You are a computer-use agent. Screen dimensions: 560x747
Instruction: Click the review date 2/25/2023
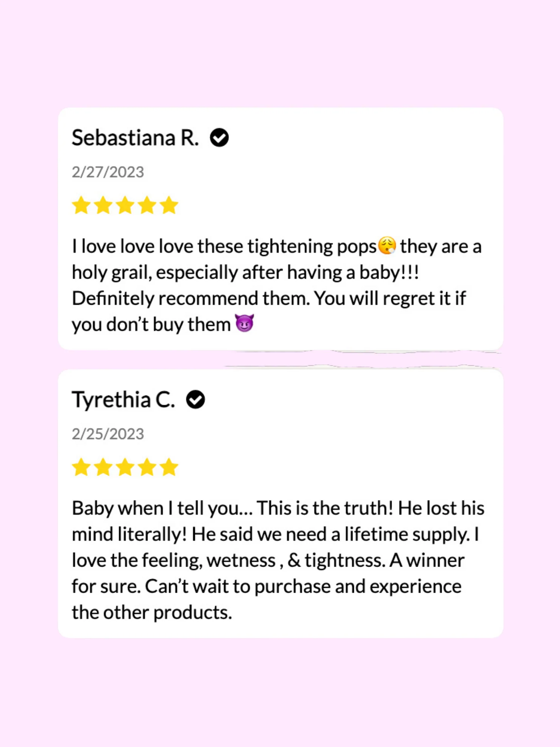click(x=108, y=434)
